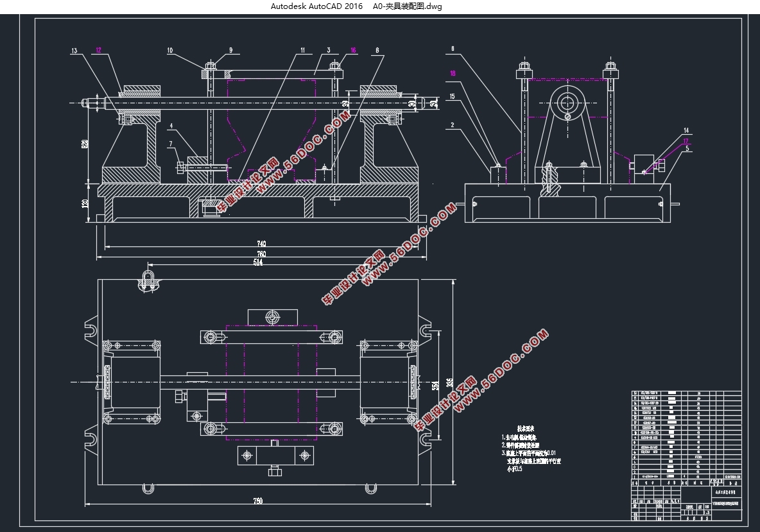The width and height of the screenshot is (760, 532).
Task: Select part balloon number 4
Action: pyautogui.click(x=171, y=126)
